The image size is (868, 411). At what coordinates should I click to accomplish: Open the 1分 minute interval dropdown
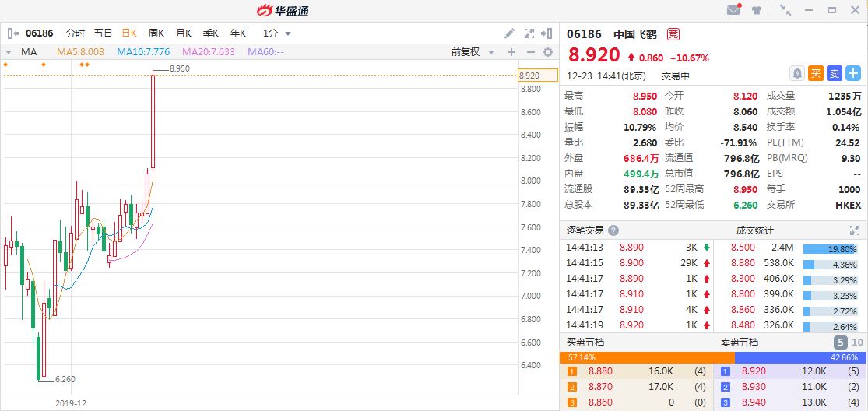(x=277, y=33)
